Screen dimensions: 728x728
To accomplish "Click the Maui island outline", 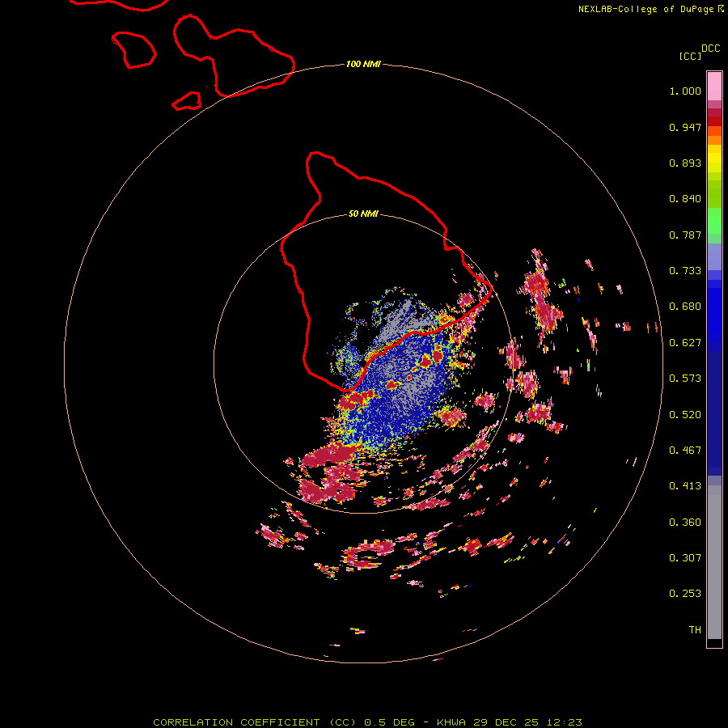I will point(234,57).
